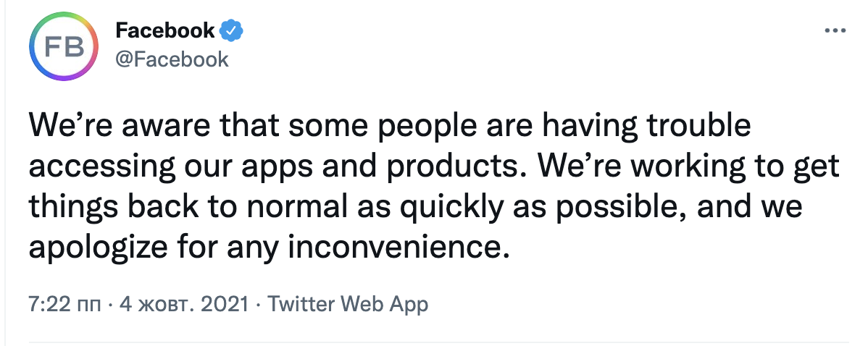The image size is (868, 346).
Task: Open the @Facebook handle link
Action: tap(172, 59)
